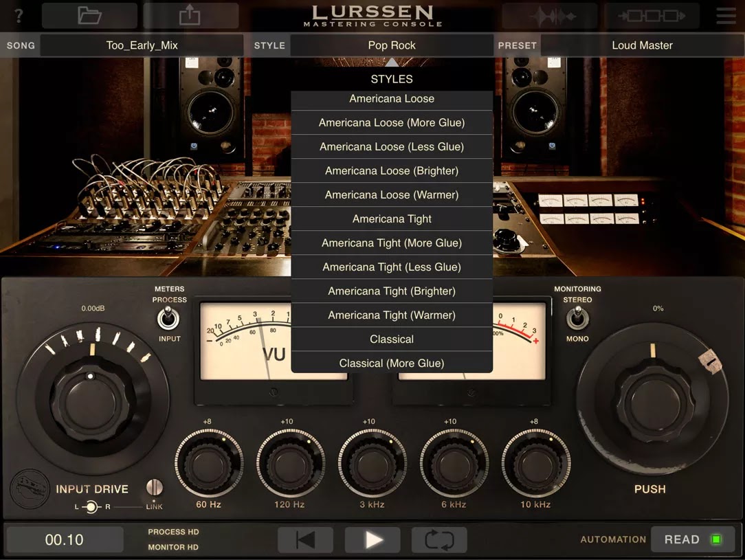The height and width of the screenshot is (560, 745).
Task: Click the share/export icon in the toolbar
Action: (x=191, y=15)
